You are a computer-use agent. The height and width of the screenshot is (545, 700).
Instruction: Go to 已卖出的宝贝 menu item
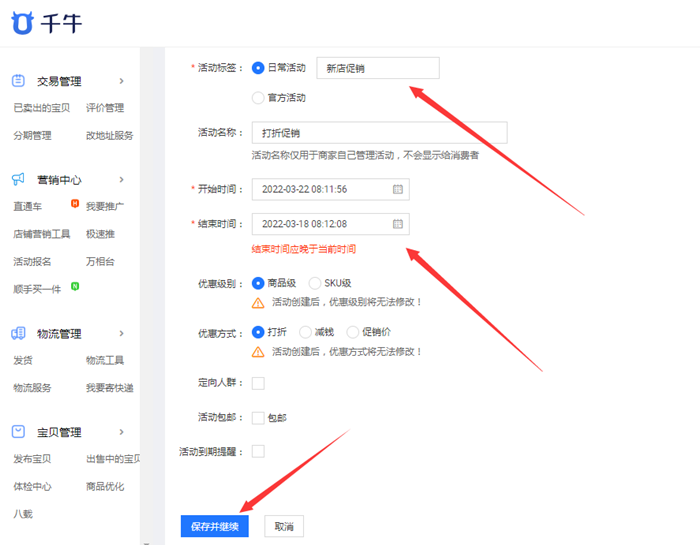(41, 108)
